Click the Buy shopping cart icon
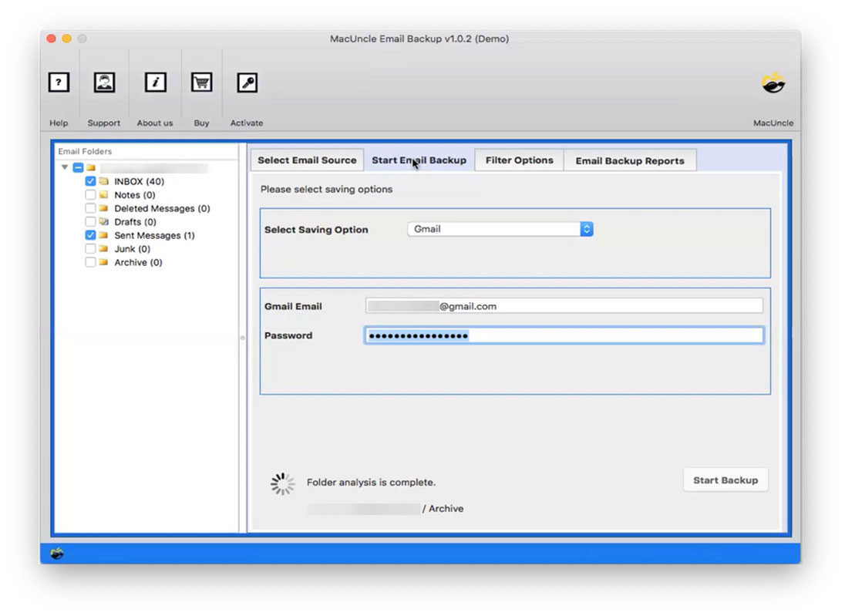Image resolution: width=845 pixels, height=616 pixels. point(201,82)
